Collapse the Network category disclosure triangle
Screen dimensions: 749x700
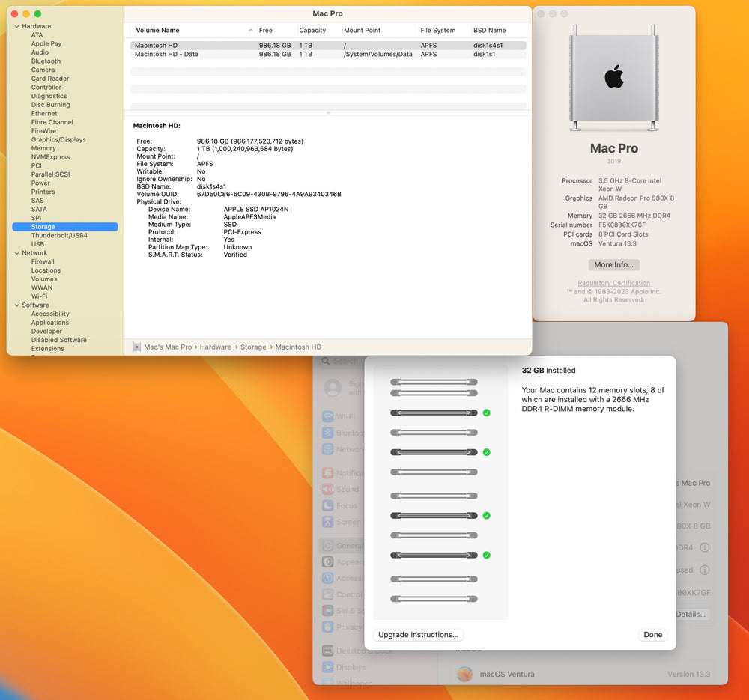coord(16,253)
